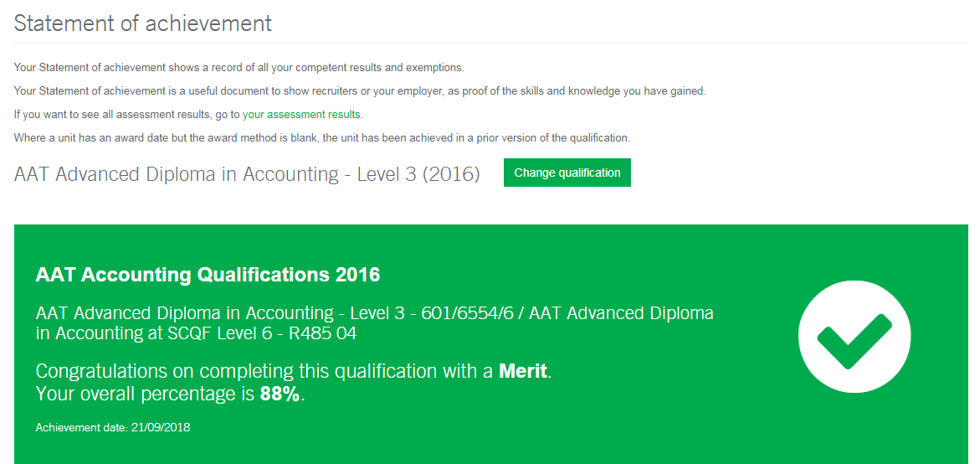Click the 'Achievement date: 21/09/2018' text
Screen dimensions: 980x464
tap(113, 428)
